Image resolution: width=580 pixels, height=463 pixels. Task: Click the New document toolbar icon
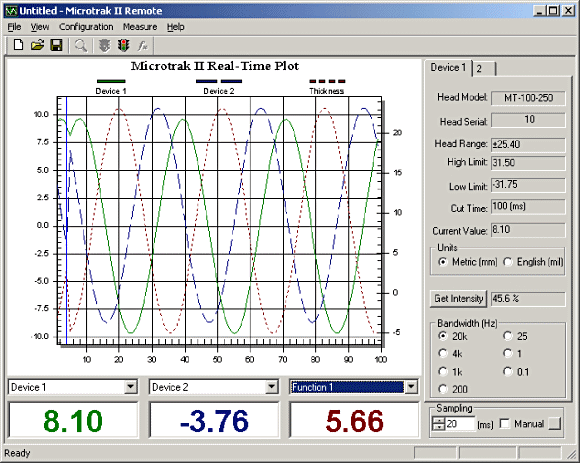click(x=18, y=45)
